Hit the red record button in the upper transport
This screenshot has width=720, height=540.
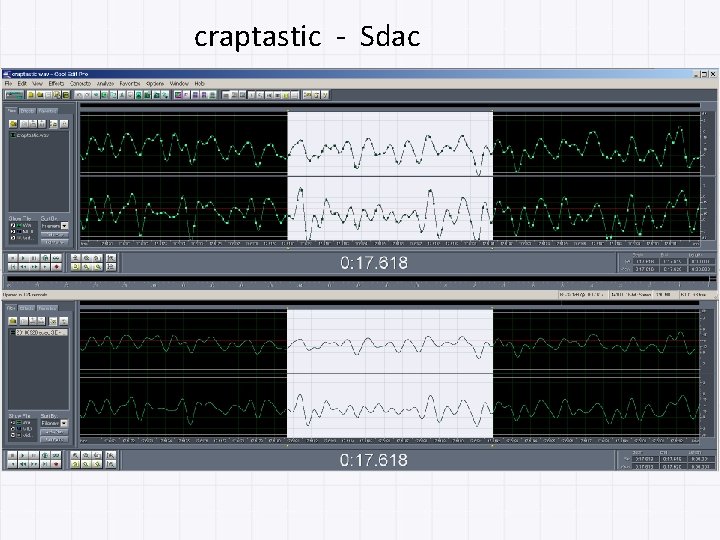point(56,267)
